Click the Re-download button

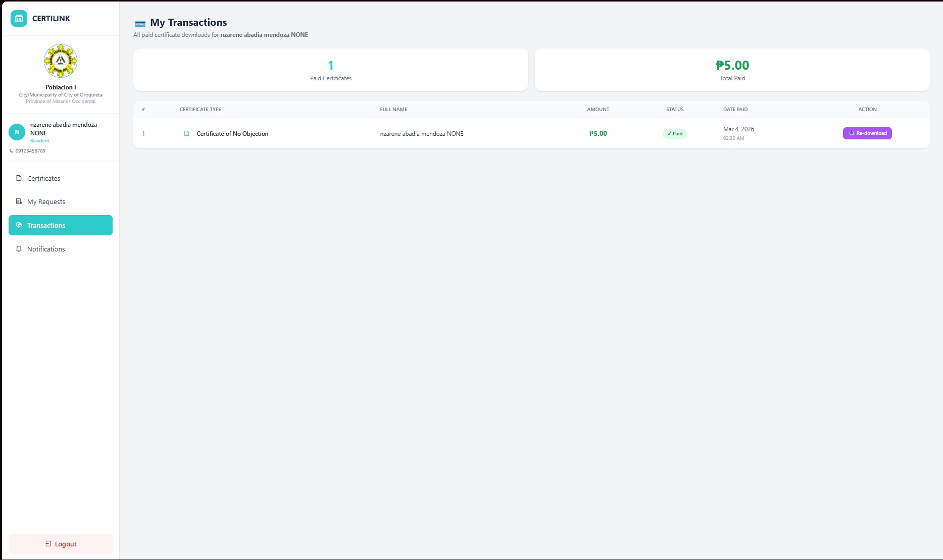pos(867,133)
